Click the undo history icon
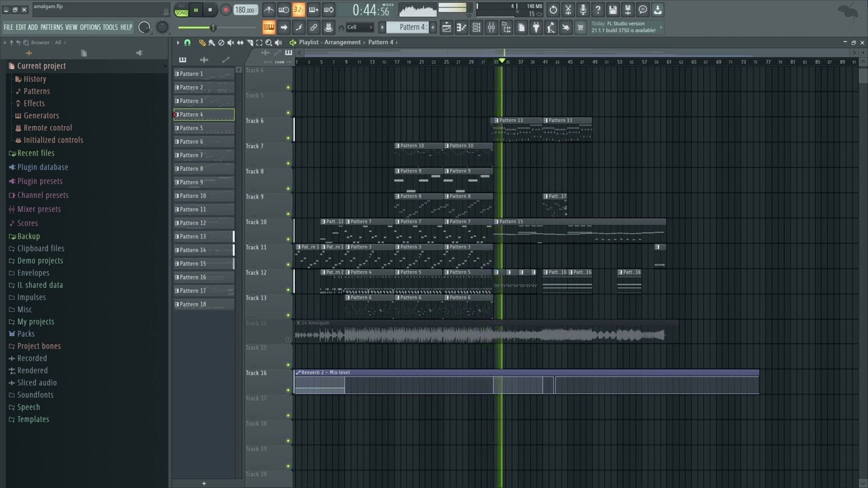The width and height of the screenshot is (868, 488). (x=553, y=9)
